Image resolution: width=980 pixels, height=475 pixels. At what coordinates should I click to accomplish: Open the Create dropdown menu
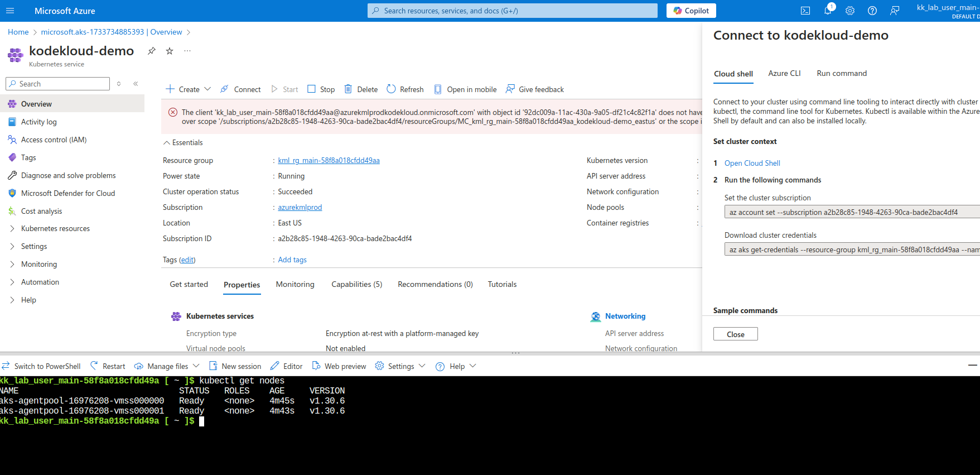pyautogui.click(x=189, y=89)
